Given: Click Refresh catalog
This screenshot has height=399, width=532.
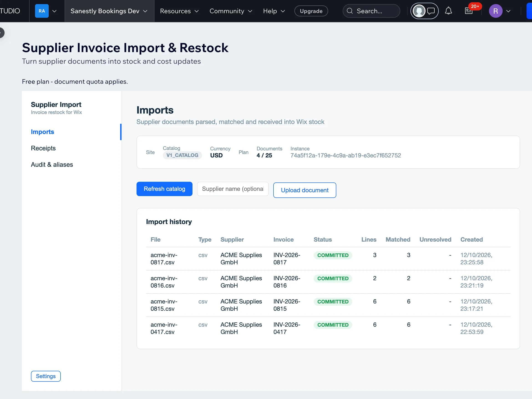Looking at the screenshot, I should coord(165,189).
